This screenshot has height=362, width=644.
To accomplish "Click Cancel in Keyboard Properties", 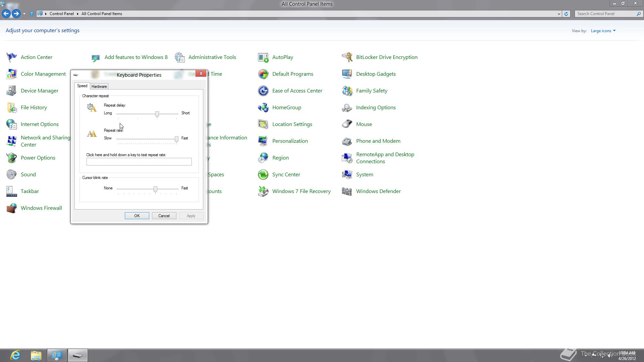I will tap(164, 216).
